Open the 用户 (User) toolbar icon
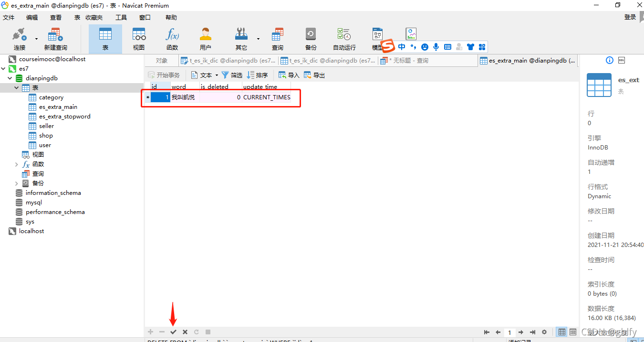 [x=206, y=39]
